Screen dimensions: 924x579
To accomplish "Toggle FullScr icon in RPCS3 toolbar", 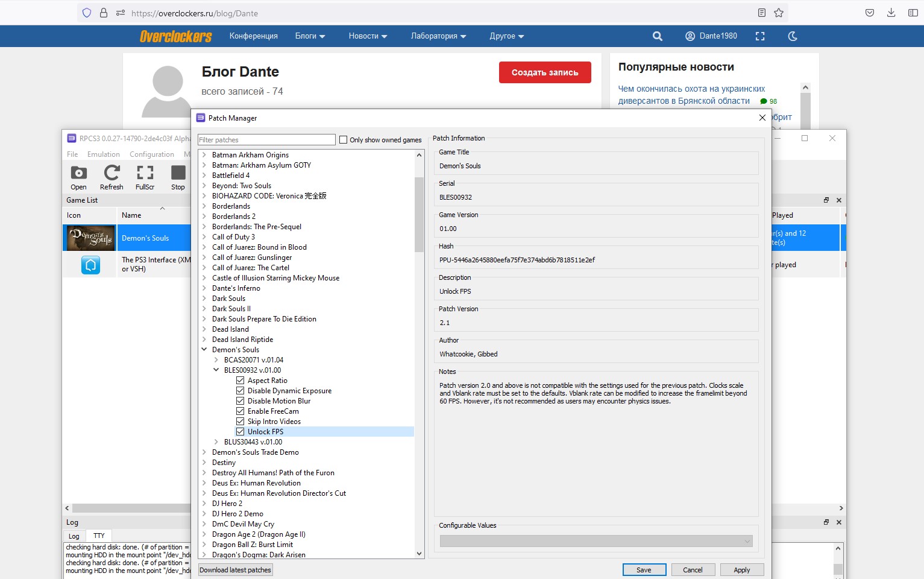I will click(x=145, y=173).
